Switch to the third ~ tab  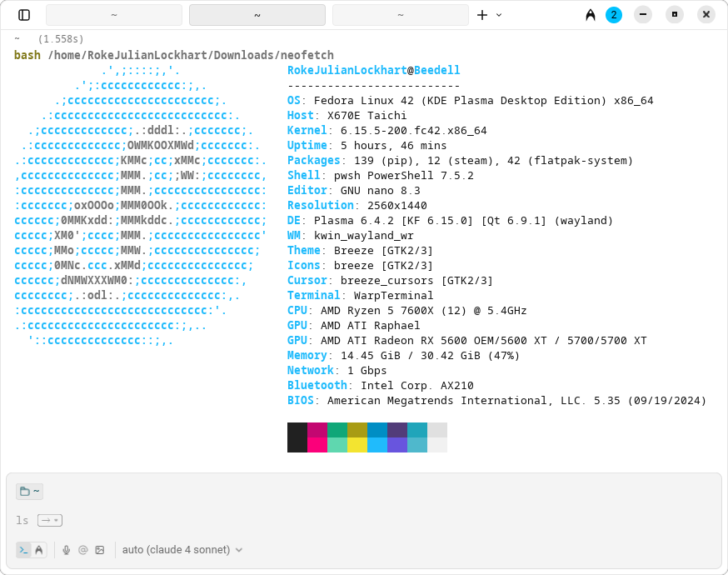(x=400, y=15)
